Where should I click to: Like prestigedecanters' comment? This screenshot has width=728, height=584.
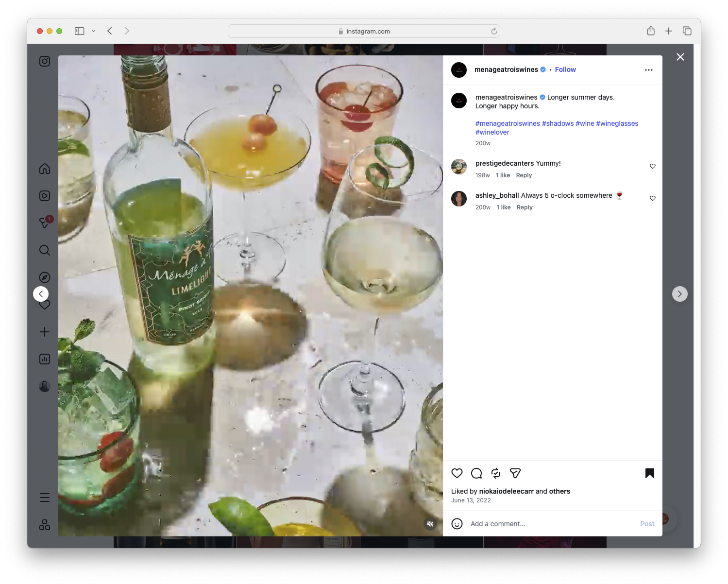click(652, 166)
